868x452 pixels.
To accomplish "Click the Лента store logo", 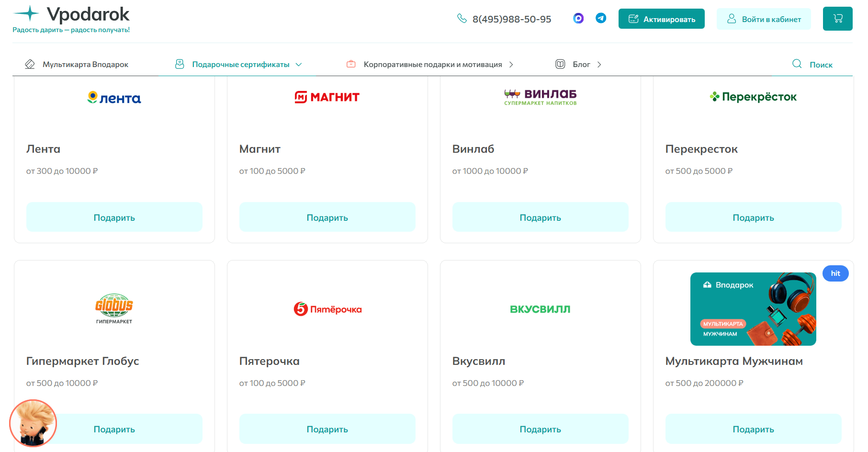I will pos(114,98).
